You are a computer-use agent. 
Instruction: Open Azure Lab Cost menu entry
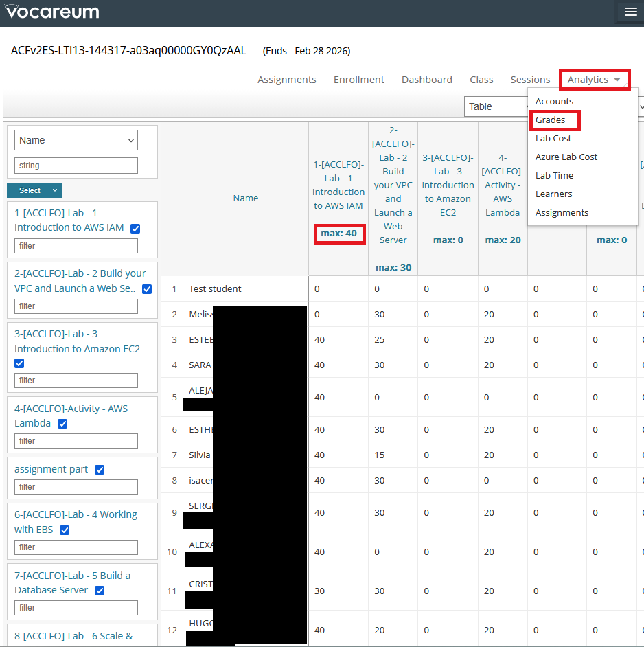point(566,157)
